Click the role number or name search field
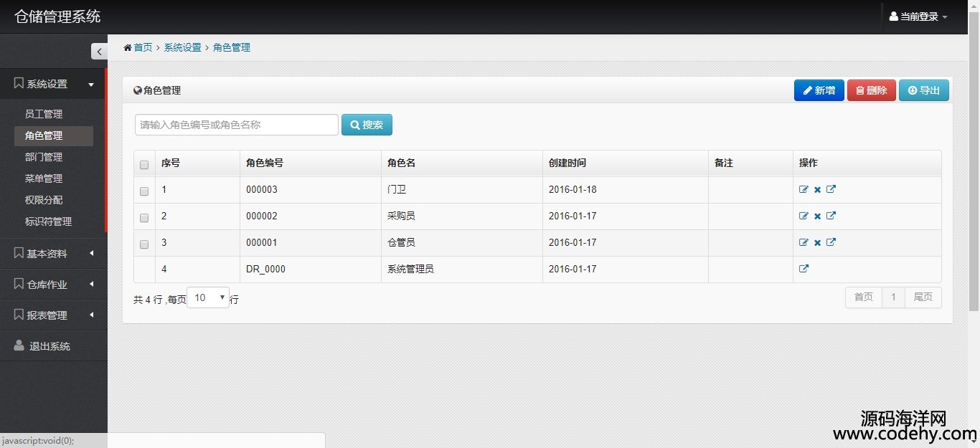 pyautogui.click(x=236, y=125)
